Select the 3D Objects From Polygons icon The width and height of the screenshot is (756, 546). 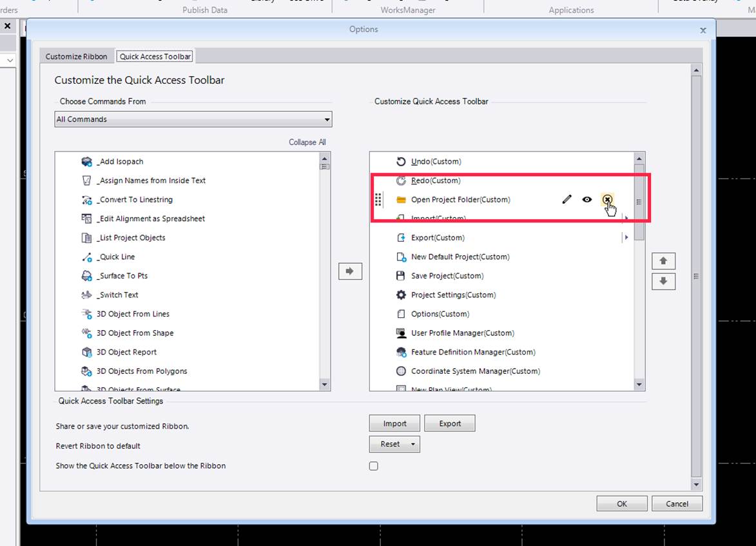click(87, 371)
